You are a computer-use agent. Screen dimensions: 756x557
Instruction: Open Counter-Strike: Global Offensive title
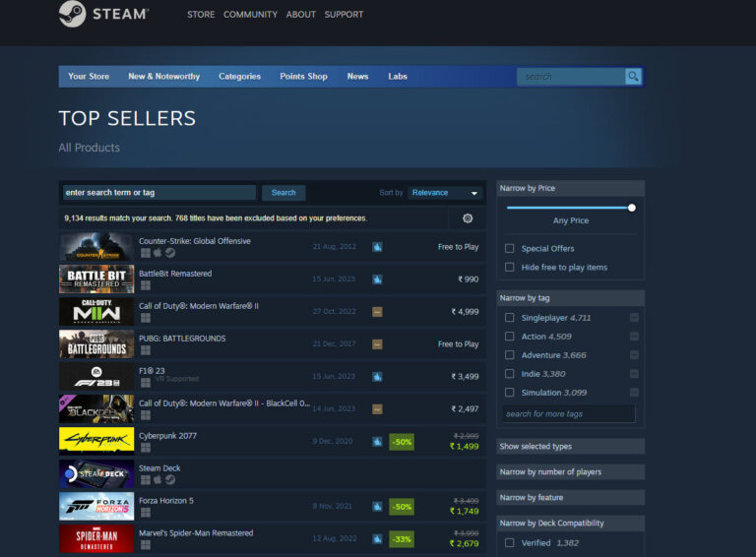click(x=195, y=241)
